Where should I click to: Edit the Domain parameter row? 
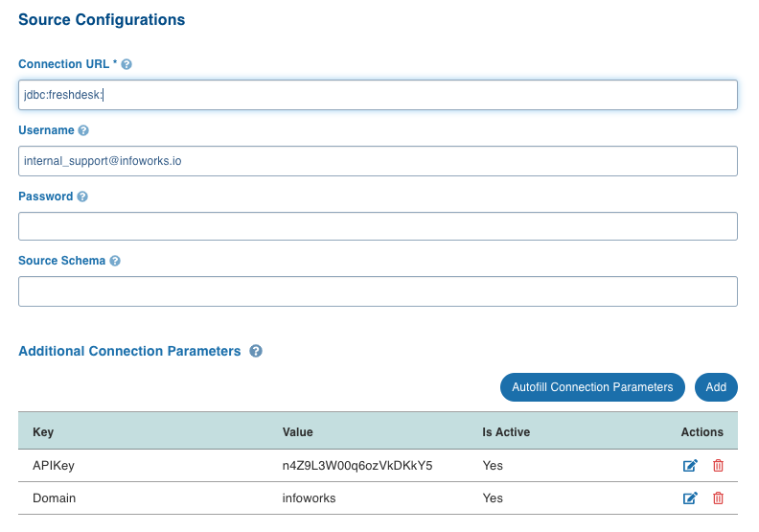pos(690,498)
